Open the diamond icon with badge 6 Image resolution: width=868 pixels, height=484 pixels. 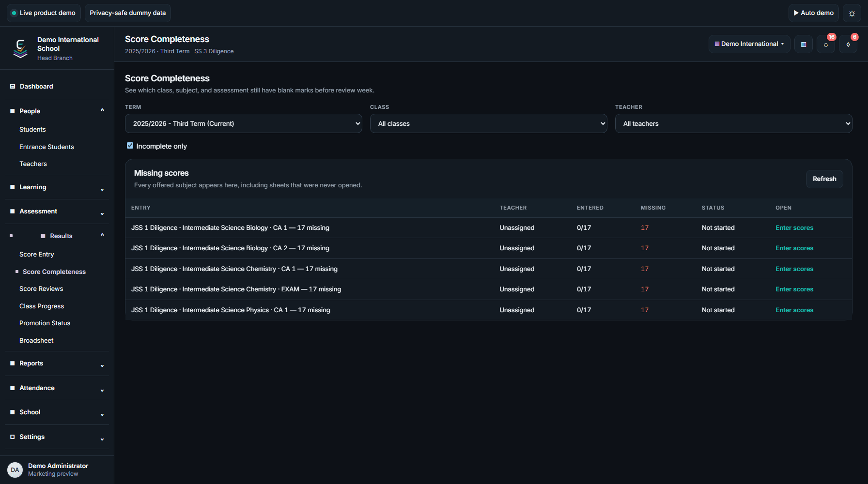tap(848, 44)
